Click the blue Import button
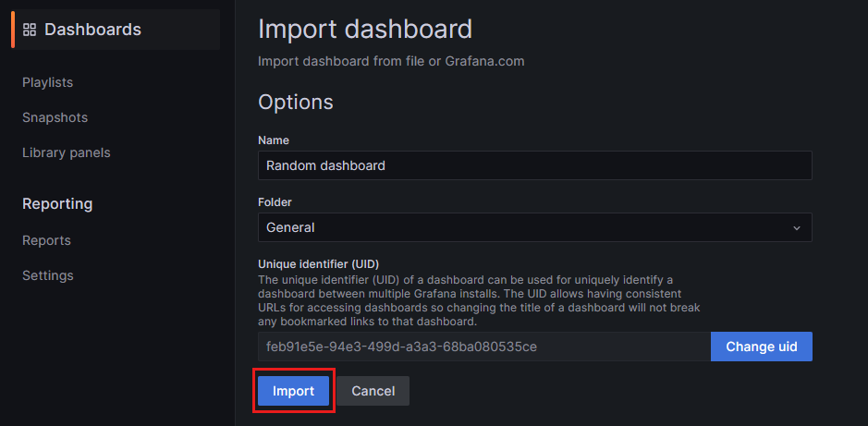The height and width of the screenshot is (426, 868). (x=293, y=391)
